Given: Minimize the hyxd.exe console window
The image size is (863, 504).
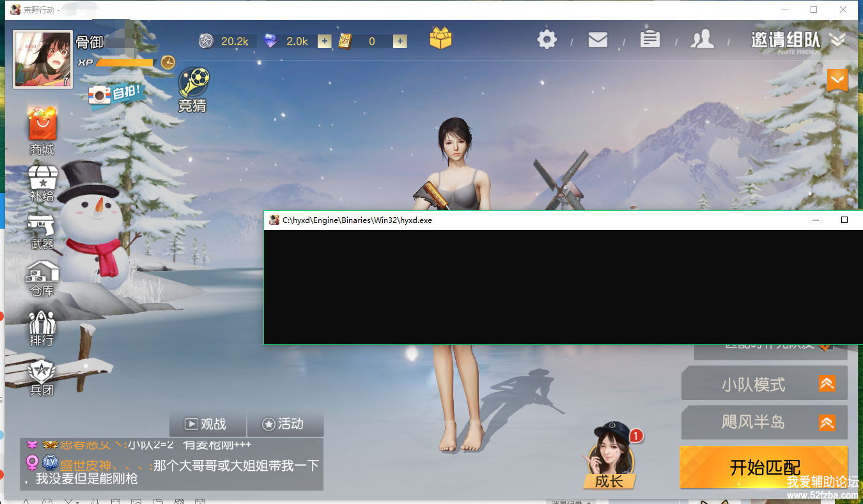Looking at the screenshot, I should click(816, 220).
